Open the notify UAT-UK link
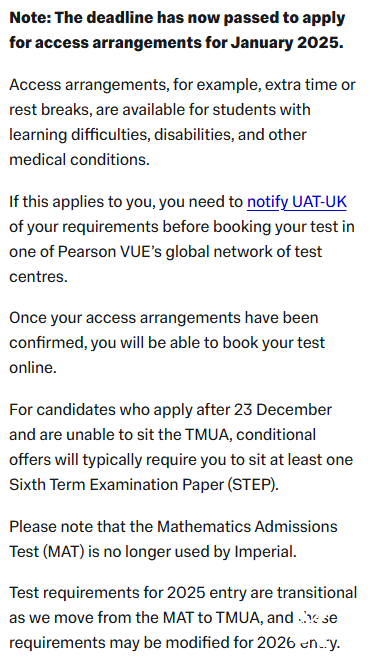370x660 pixels. (x=297, y=202)
